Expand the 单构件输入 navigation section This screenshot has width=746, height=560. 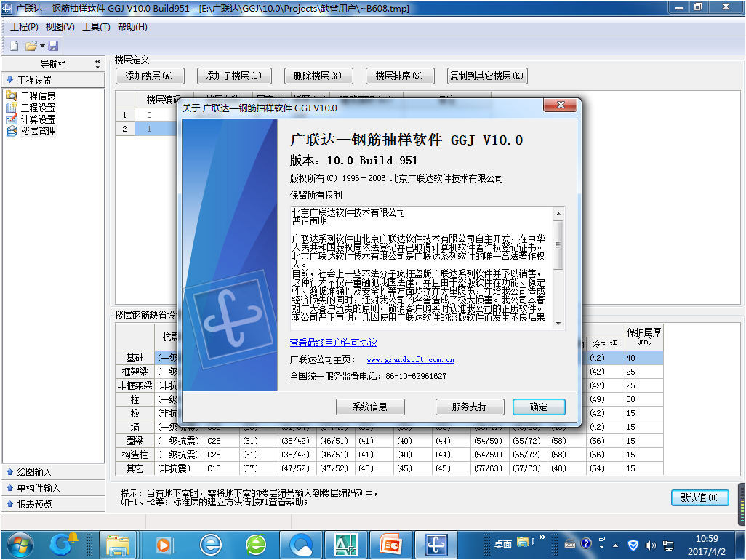53,488
